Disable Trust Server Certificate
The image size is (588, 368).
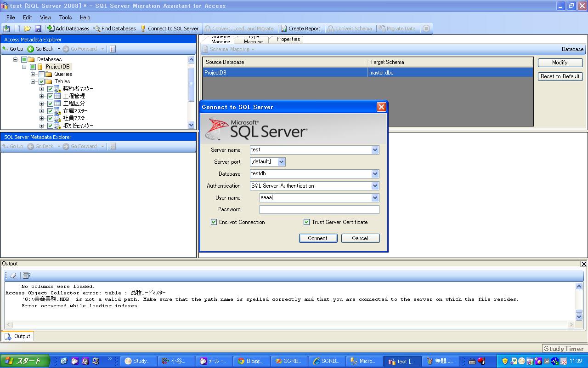click(x=306, y=222)
